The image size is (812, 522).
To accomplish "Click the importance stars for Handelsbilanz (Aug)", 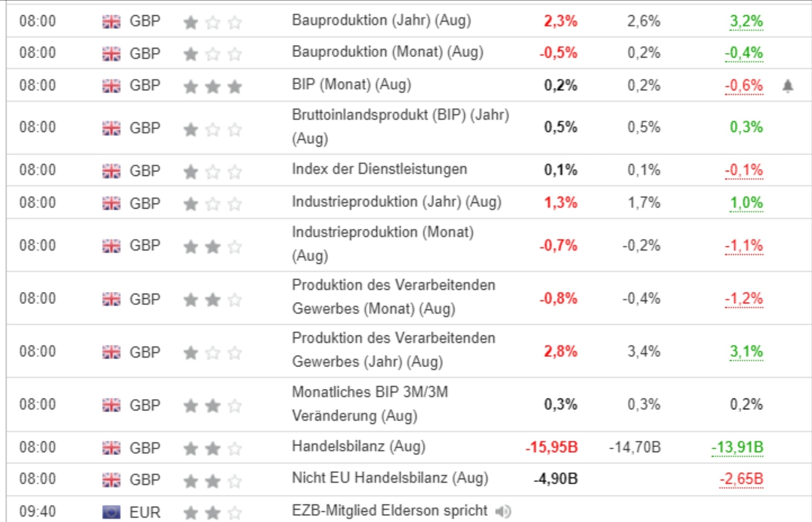I will pyautogui.click(x=212, y=448).
